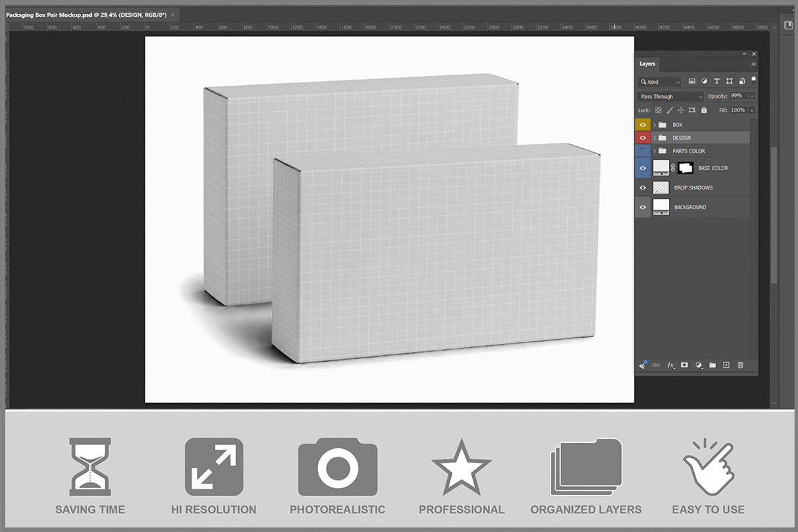Hide the DROP SHADOWS layer
The width and height of the screenshot is (798, 532).
[x=642, y=188]
